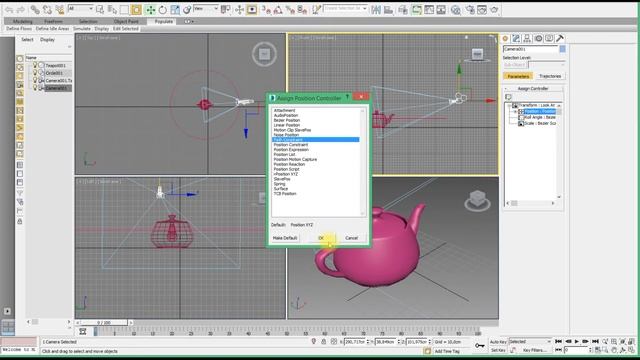The width and height of the screenshot is (640, 360).
Task: Click the Align tool icon
Action: pos(388,9)
